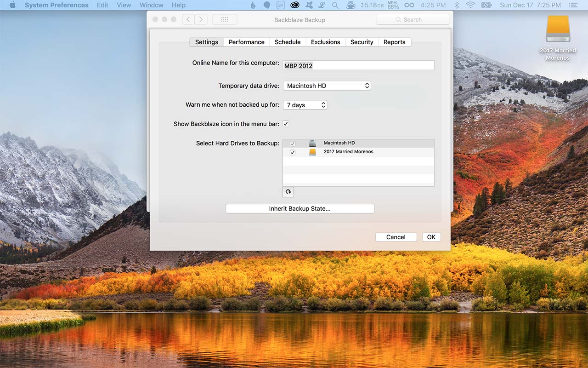Viewport: 588px width, 368px height.
Task: Click the Bluetooth menu bar icon
Action: coord(457,5)
